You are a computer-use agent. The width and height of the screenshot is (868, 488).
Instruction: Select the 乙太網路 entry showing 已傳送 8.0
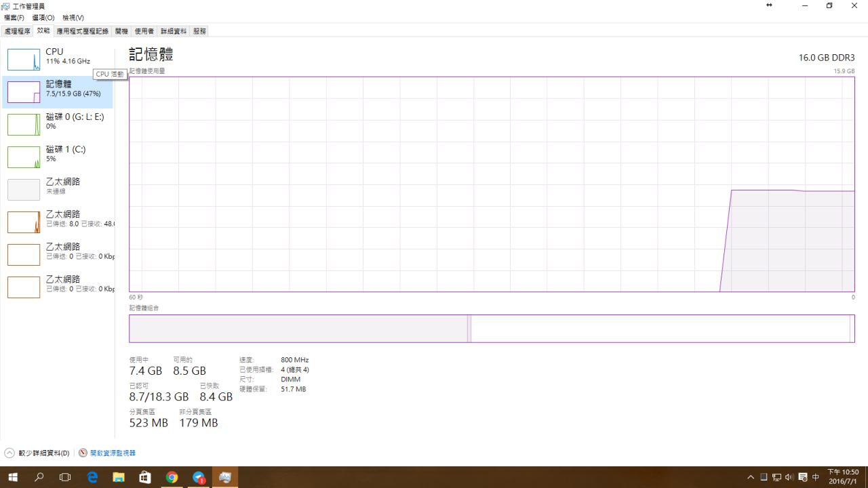point(58,222)
